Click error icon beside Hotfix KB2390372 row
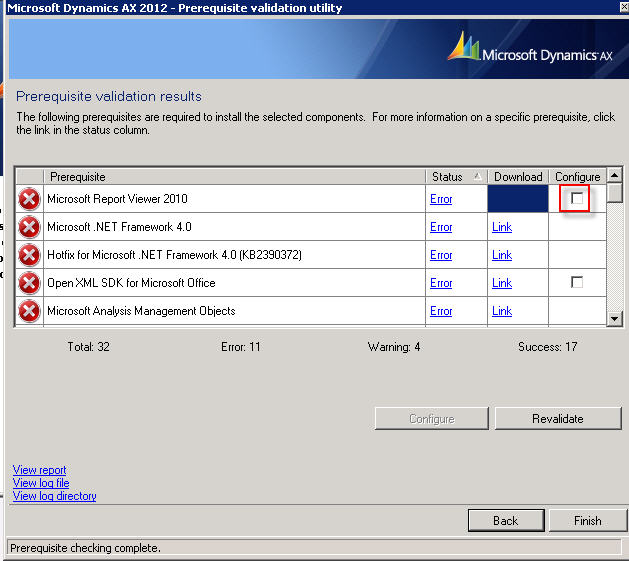 [29, 255]
